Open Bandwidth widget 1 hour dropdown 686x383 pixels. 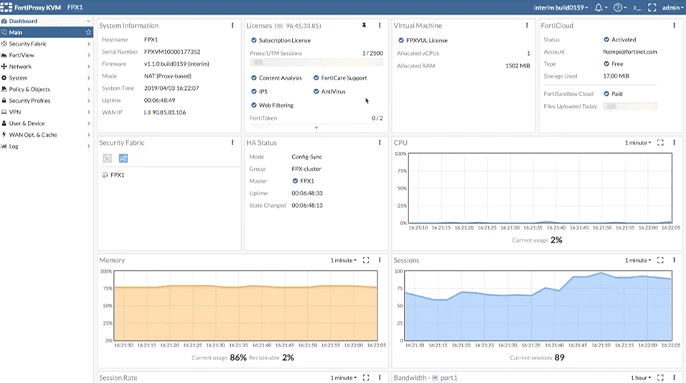(x=641, y=378)
